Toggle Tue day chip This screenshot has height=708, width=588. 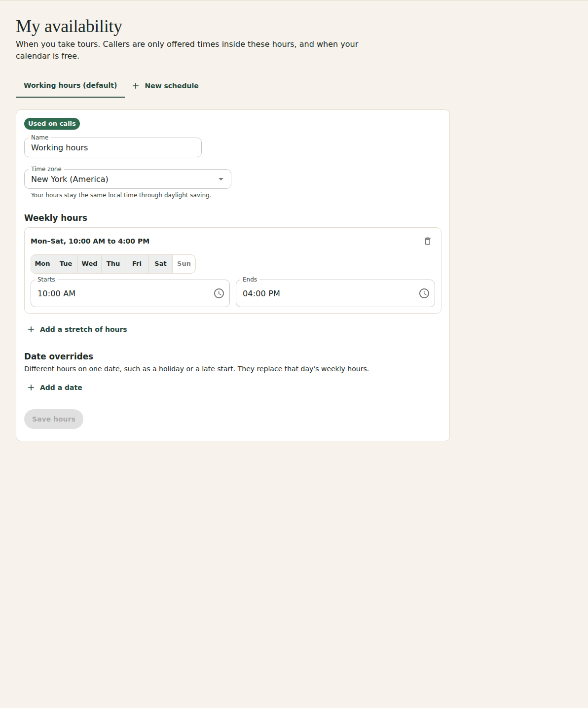click(66, 264)
